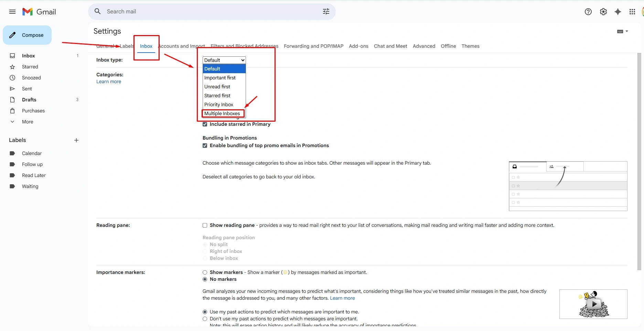Select Don't use my past actions radio

click(x=205, y=319)
